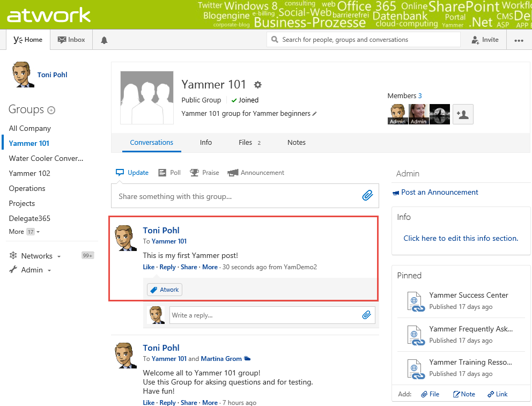Click the paperclip attach icon in share box
This screenshot has width=532, height=406.
tap(367, 196)
